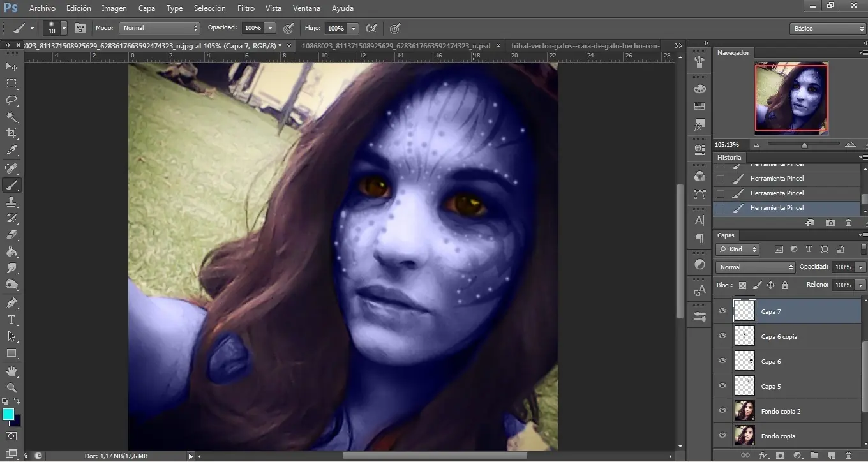Create a new layer in Capas panel
Viewport: 868px width, 462px height.
tap(831, 456)
